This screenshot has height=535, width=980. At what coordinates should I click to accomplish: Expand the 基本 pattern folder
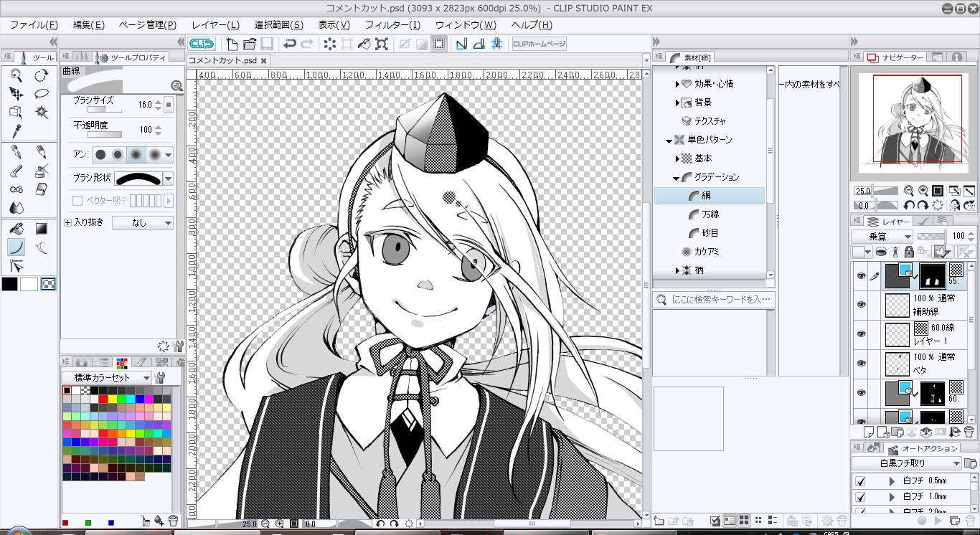tap(677, 158)
